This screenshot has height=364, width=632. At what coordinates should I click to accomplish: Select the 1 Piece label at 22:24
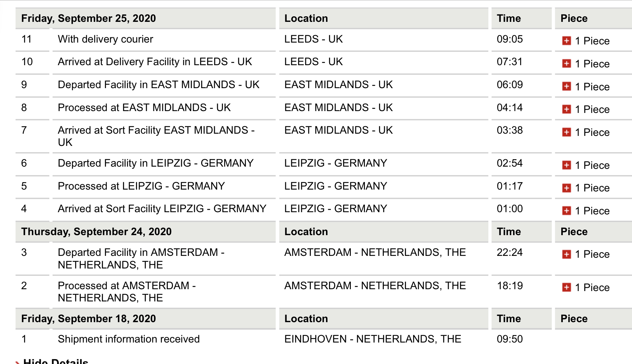[592, 254]
